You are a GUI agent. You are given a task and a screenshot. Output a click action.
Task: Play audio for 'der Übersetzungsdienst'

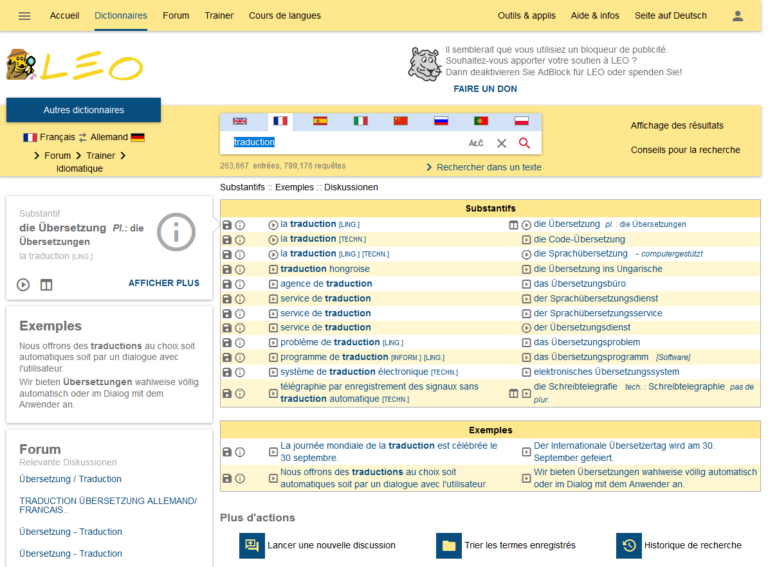point(526,328)
